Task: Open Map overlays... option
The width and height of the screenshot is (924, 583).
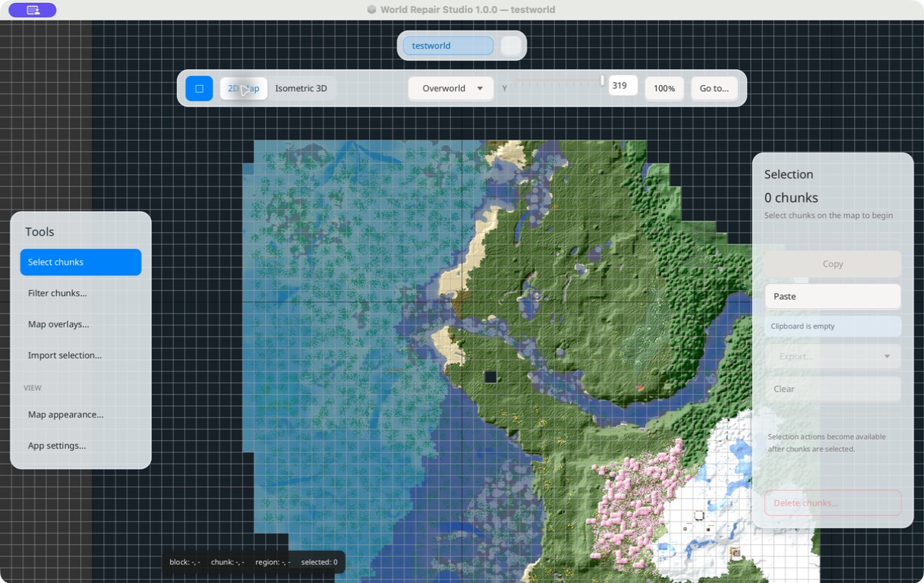Action: tap(80, 324)
